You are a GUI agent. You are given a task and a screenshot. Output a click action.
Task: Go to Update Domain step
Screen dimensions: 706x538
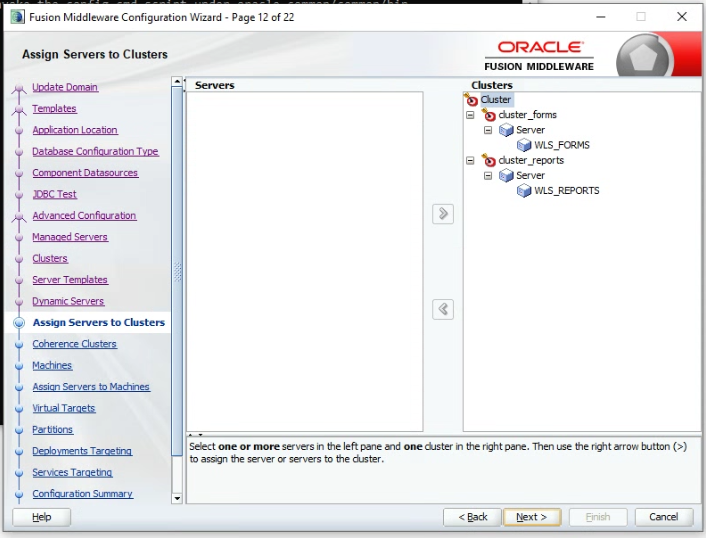[x=65, y=87]
